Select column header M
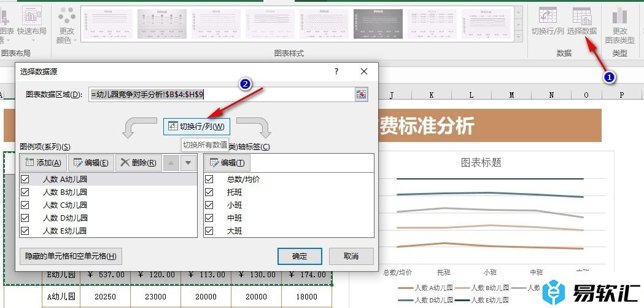Screen dimensions: 644x308 [x=511, y=95]
